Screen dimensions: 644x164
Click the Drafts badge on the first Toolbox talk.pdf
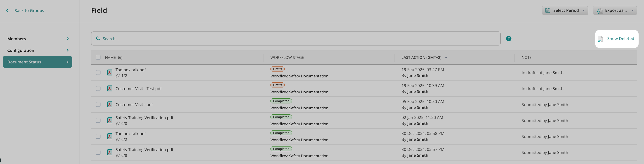tap(277, 69)
